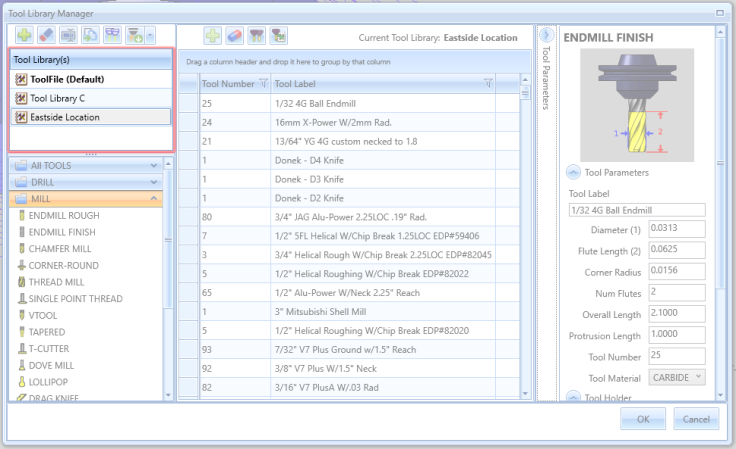The image size is (736, 449).
Task: Click the compare tools library icon
Action: point(112,35)
